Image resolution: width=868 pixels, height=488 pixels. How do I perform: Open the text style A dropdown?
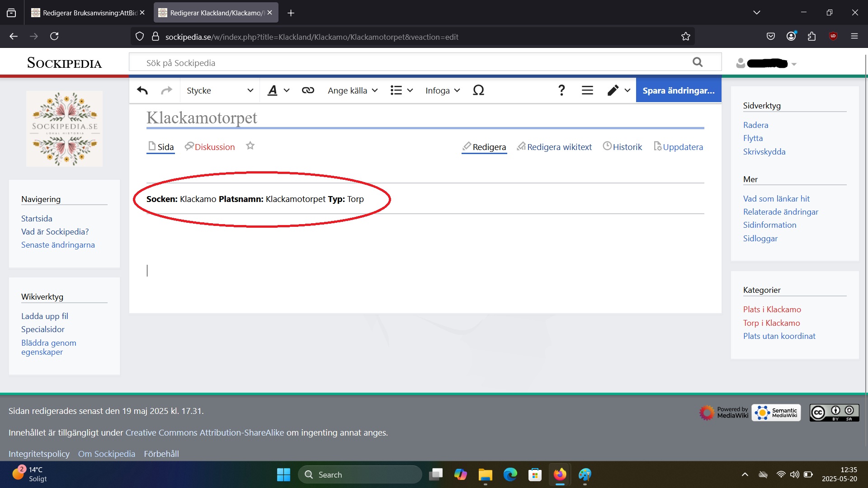278,90
